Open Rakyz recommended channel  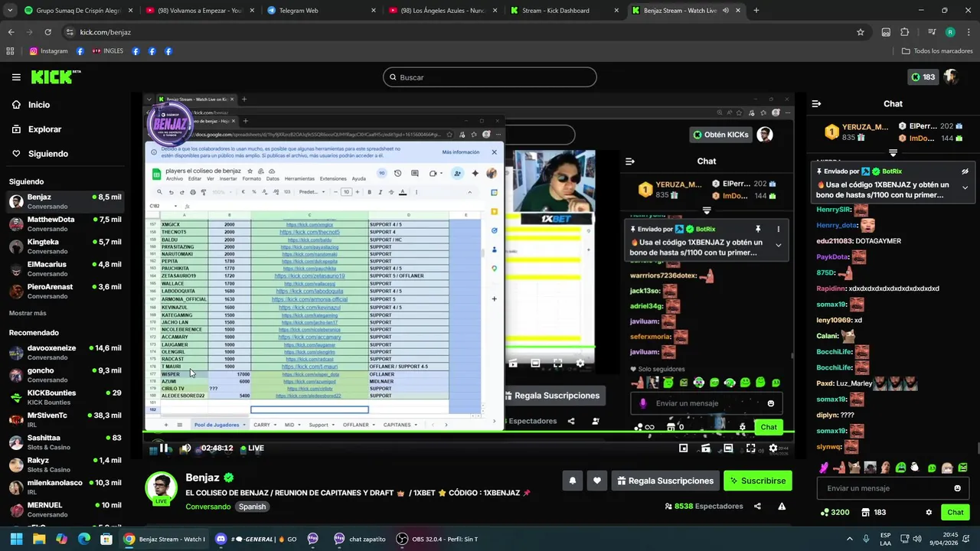(65, 465)
